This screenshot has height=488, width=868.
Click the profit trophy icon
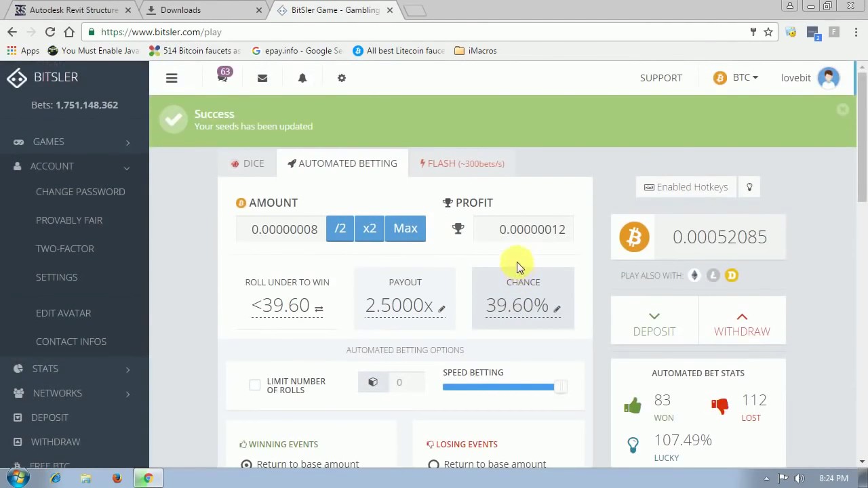pos(458,229)
